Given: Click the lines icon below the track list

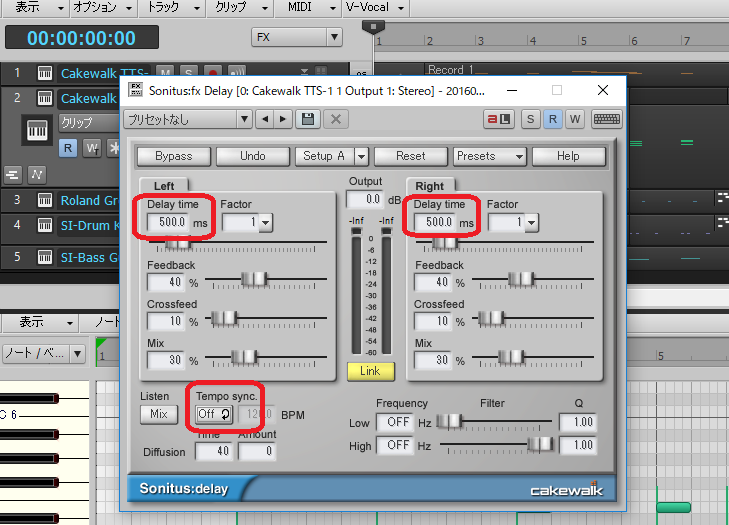Looking at the screenshot, I should coord(13,175).
